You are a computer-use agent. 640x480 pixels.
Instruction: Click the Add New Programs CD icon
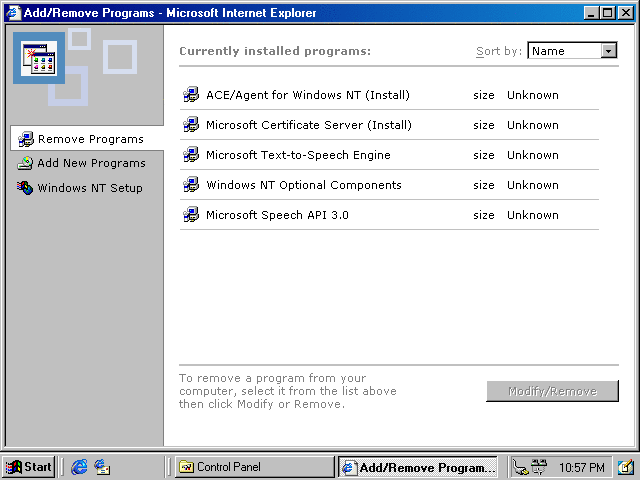(25, 163)
